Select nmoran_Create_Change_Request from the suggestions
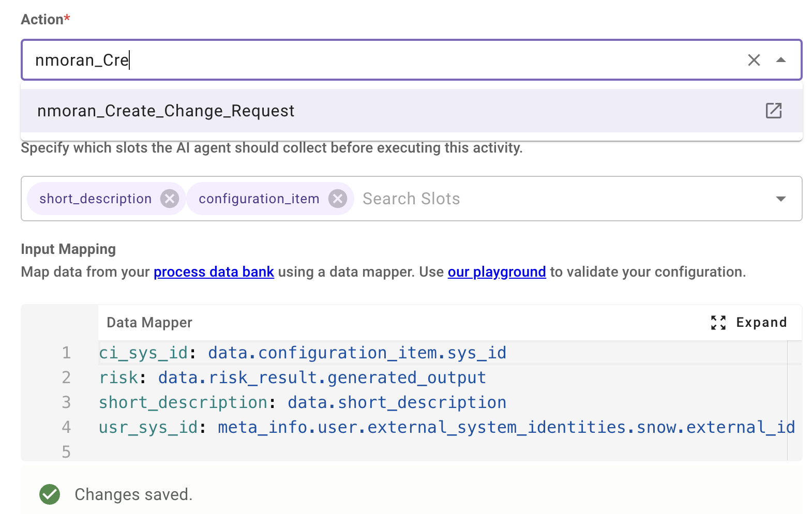The image size is (812, 514). coord(166,111)
